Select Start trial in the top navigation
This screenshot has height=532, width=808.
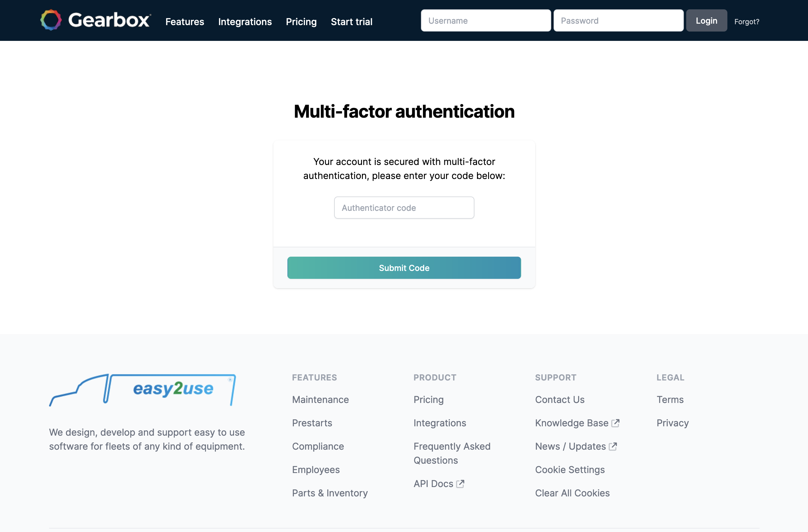[x=351, y=21]
